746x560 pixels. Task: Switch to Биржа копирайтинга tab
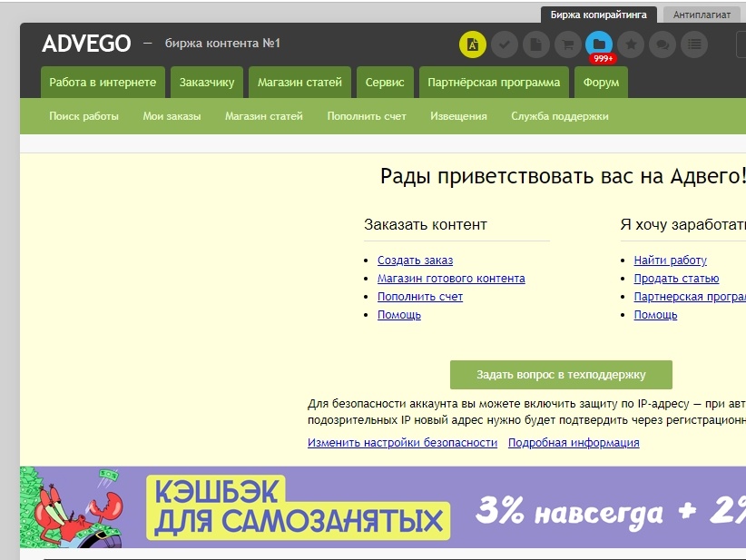coord(598,15)
